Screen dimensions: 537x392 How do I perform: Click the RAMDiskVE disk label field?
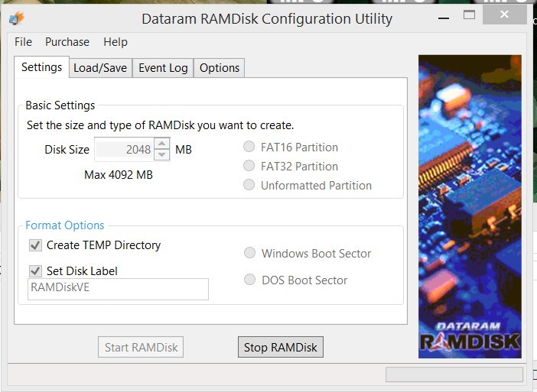[118, 289]
